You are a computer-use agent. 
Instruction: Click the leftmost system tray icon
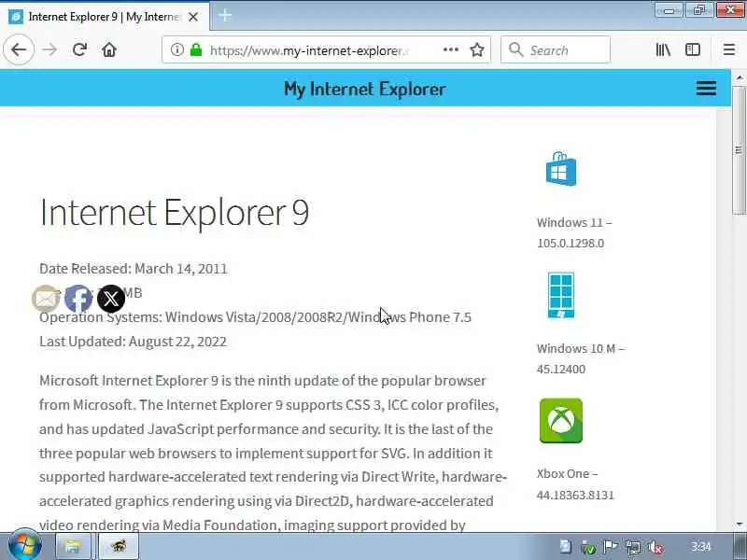tap(566, 547)
